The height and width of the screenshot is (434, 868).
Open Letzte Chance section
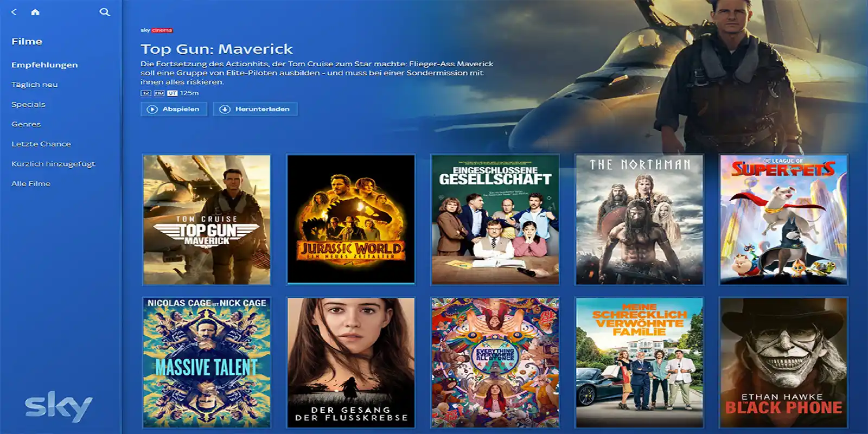pos(41,144)
